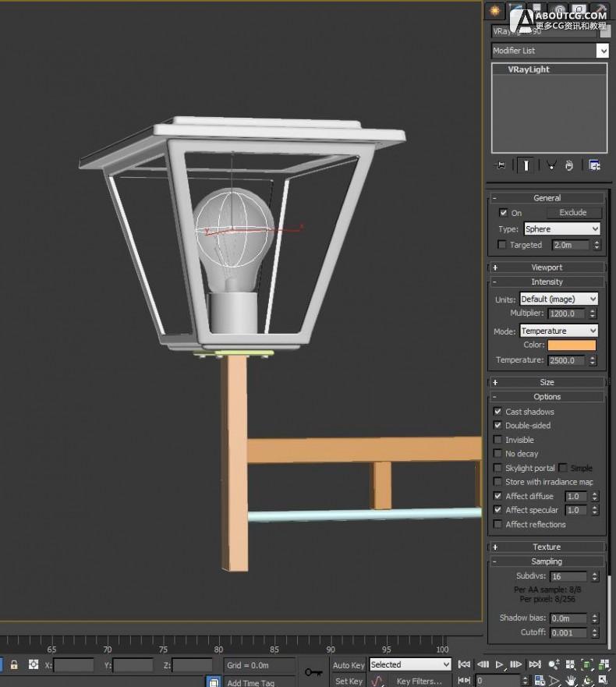616x687 pixels.
Task: Click the Multiplier value field
Action: (x=566, y=313)
